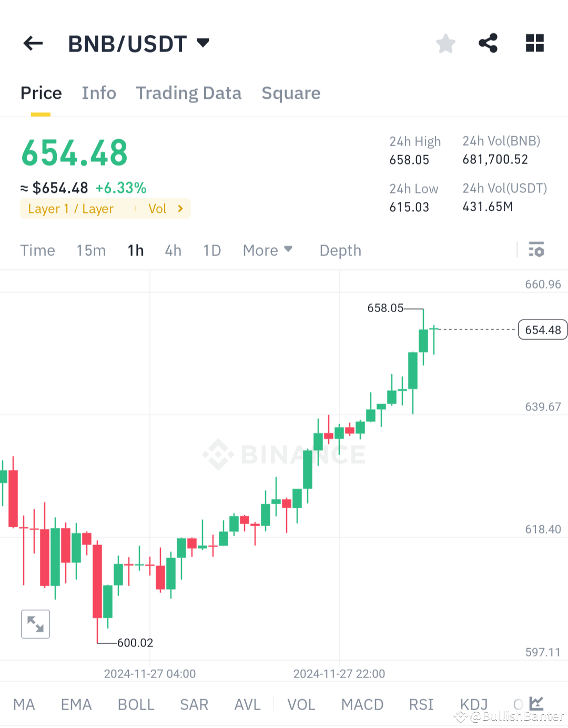Enable the RSI indicator

[x=421, y=704]
